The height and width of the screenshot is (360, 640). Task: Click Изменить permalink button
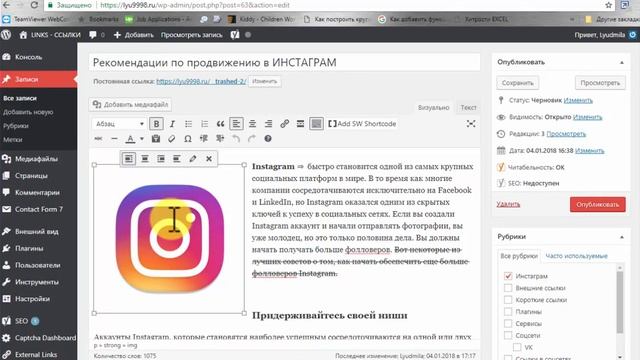264,81
